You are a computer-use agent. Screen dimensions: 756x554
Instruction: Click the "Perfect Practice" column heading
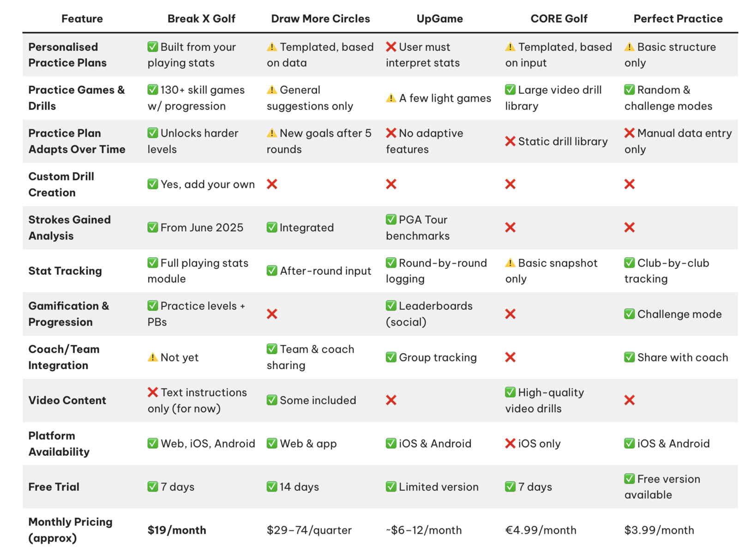[678, 18]
